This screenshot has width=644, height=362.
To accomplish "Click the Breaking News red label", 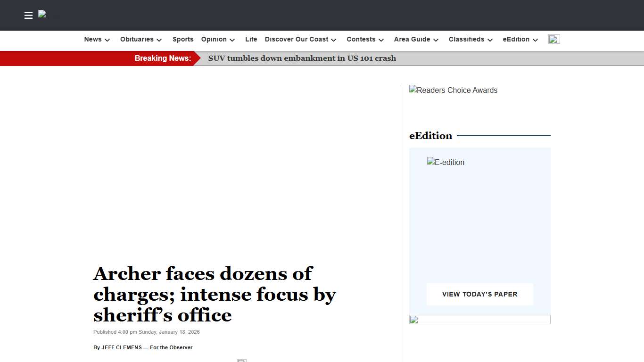I will [x=163, y=58].
